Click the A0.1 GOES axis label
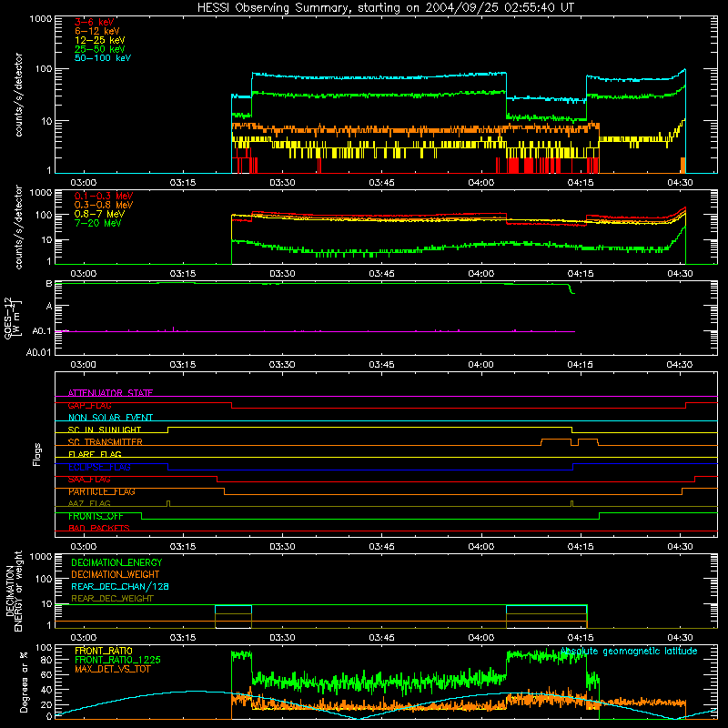 [x=41, y=331]
